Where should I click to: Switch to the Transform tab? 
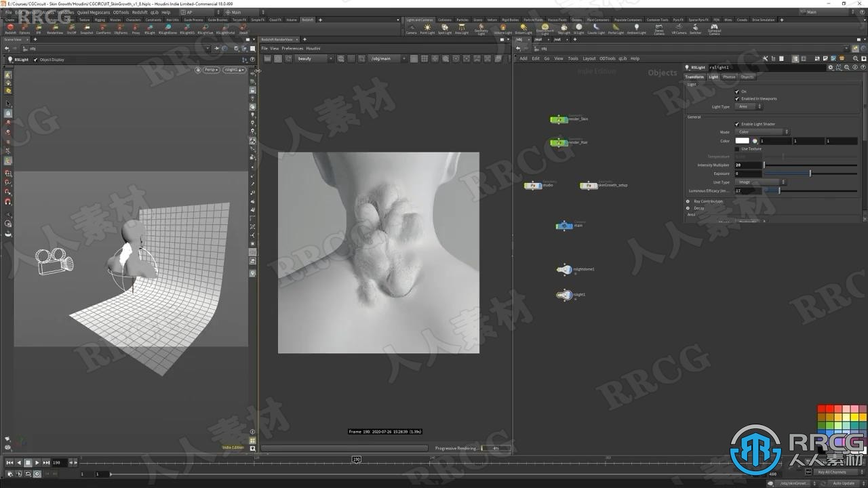[694, 77]
